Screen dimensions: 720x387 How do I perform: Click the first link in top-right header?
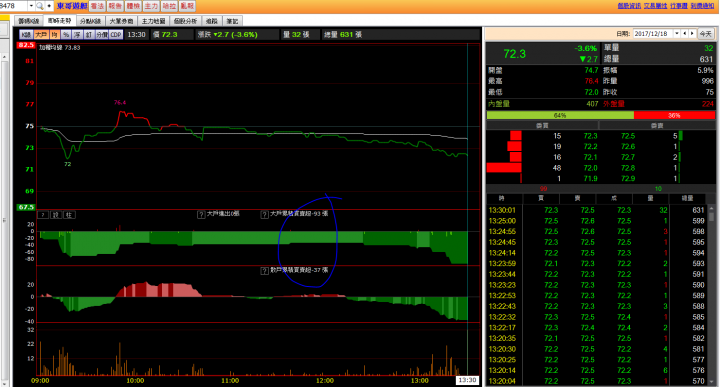coord(629,6)
